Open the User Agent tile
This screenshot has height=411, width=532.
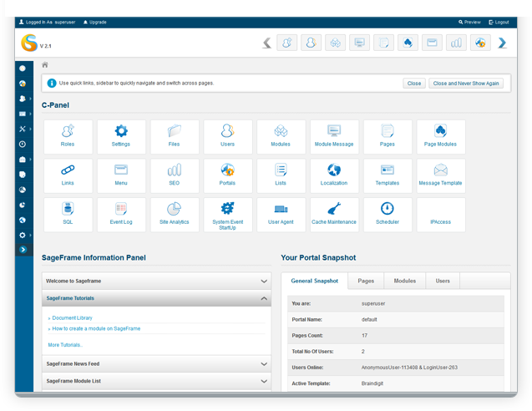point(281,215)
